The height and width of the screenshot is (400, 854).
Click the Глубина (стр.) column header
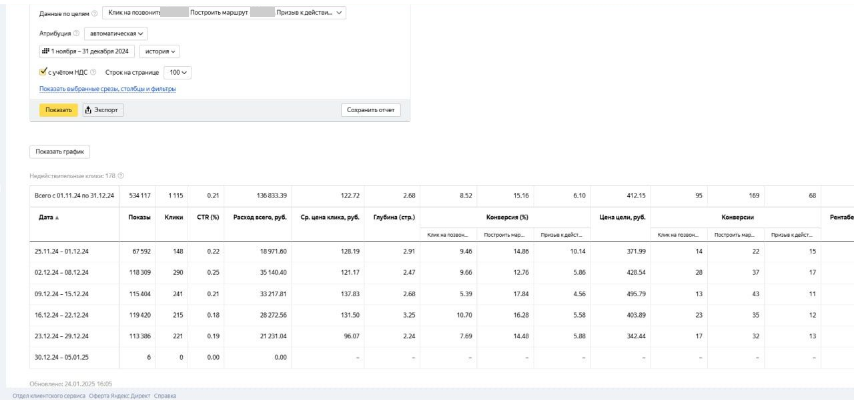[395, 217]
